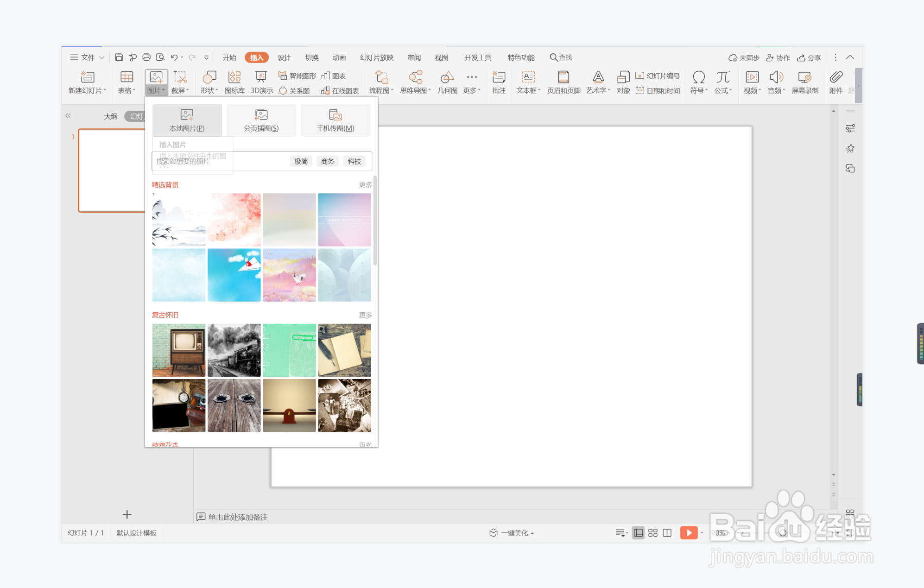Open the Icon Library (图标库)
Viewport: 924px width, 588px height.
[x=234, y=82]
